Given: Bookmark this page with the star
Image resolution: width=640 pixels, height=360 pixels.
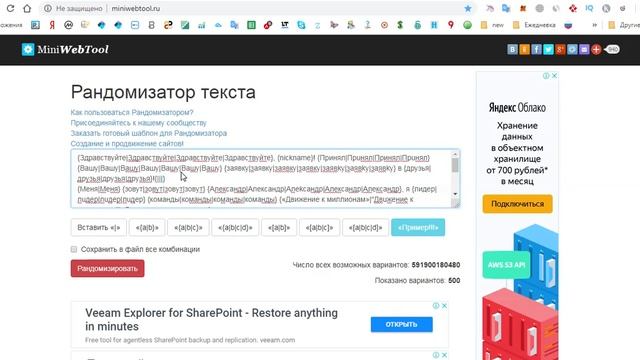Looking at the screenshot, I should pyautogui.click(x=468, y=8).
